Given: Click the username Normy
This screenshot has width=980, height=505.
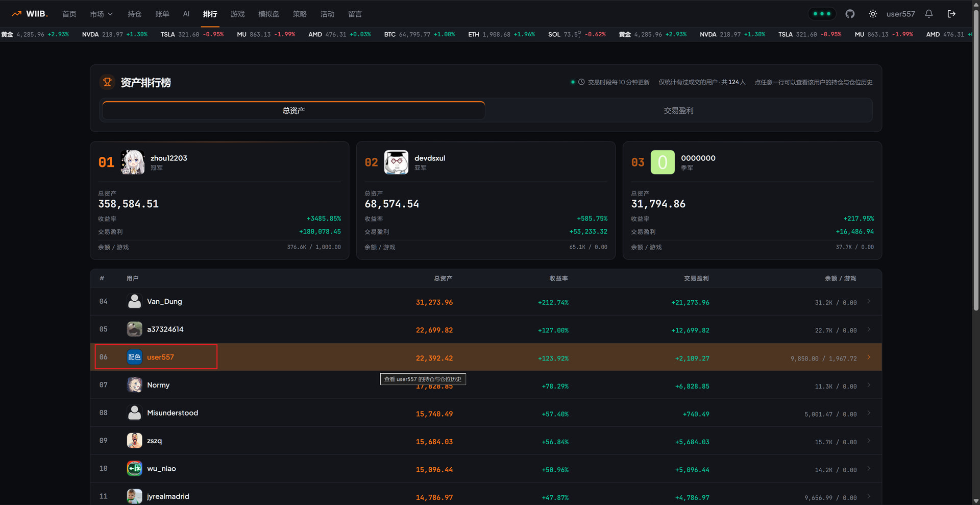Looking at the screenshot, I should (158, 385).
